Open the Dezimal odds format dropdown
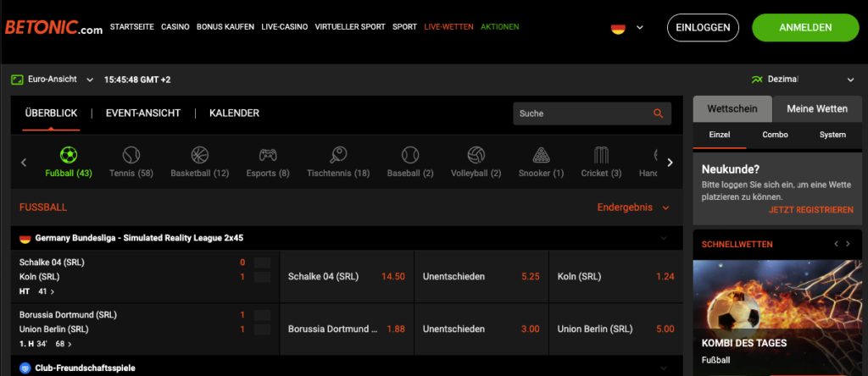The image size is (868, 376). pyautogui.click(x=851, y=80)
